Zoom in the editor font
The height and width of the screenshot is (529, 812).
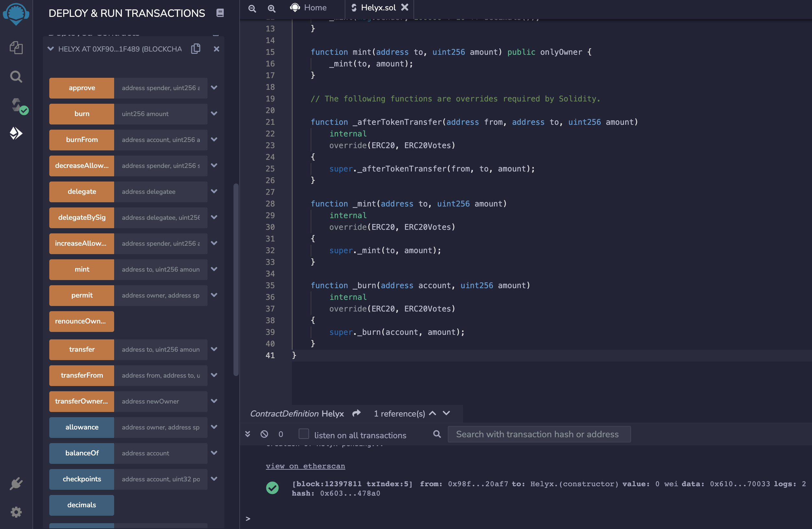point(271,8)
